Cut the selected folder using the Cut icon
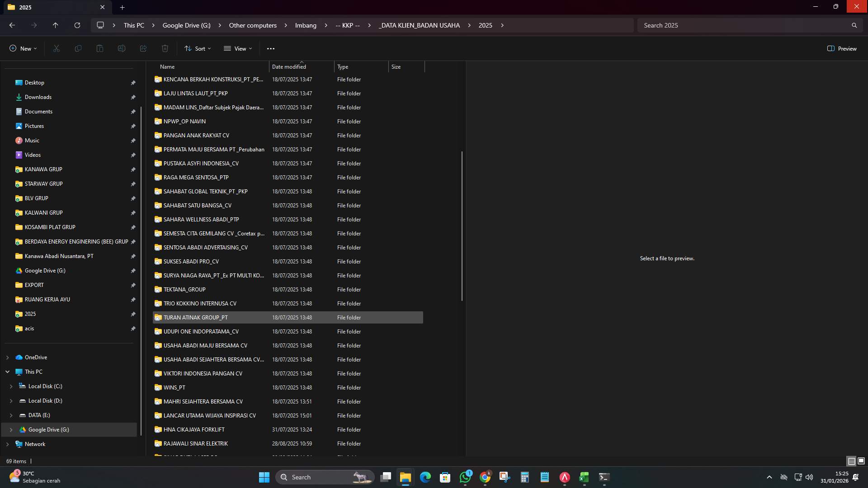868x488 pixels. [x=56, y=48]
